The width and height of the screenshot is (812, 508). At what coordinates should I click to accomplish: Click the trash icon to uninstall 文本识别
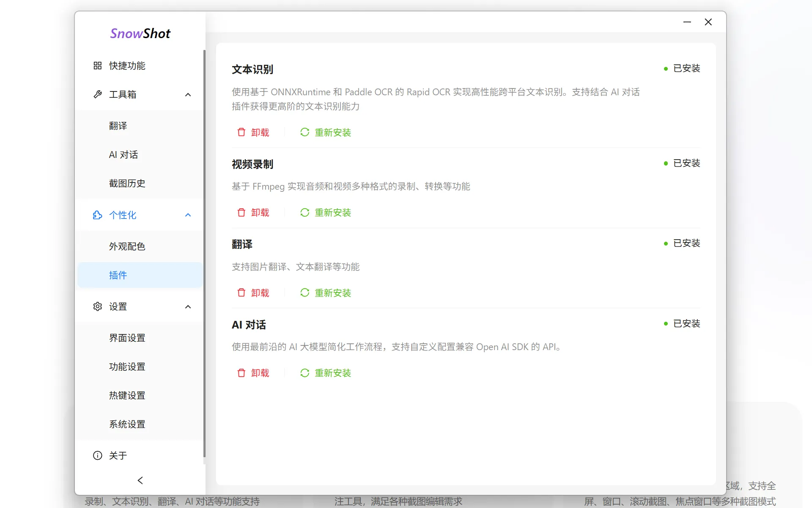point(241,133)
